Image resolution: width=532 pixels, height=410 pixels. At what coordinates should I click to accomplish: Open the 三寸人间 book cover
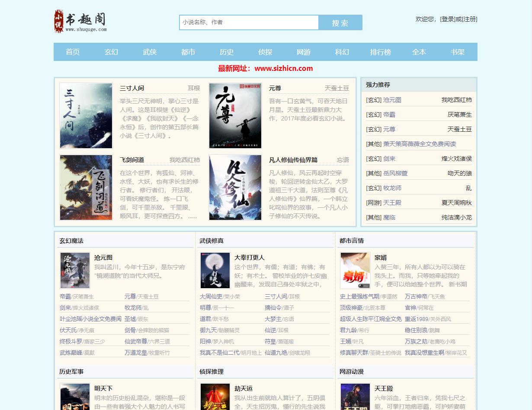pos(86,116)
